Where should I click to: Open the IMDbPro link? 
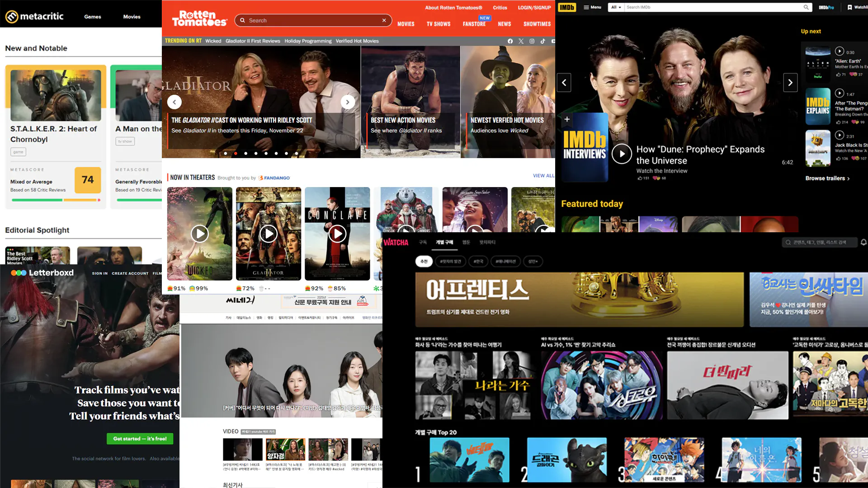(826, 7)
